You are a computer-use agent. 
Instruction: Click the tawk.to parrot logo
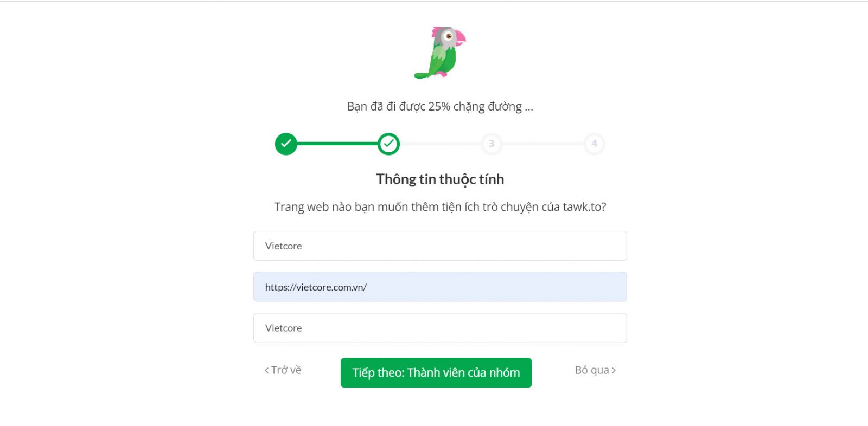[x=440, y=53]
